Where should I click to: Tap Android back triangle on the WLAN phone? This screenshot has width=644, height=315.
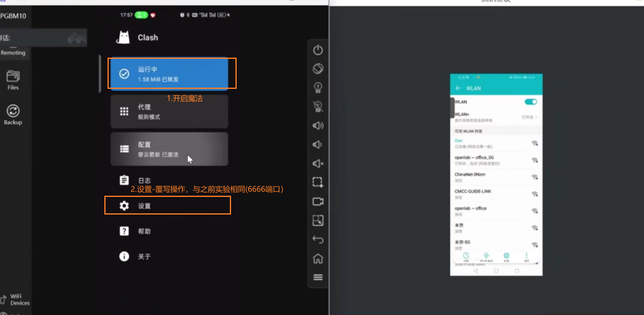tap(476, 271)
